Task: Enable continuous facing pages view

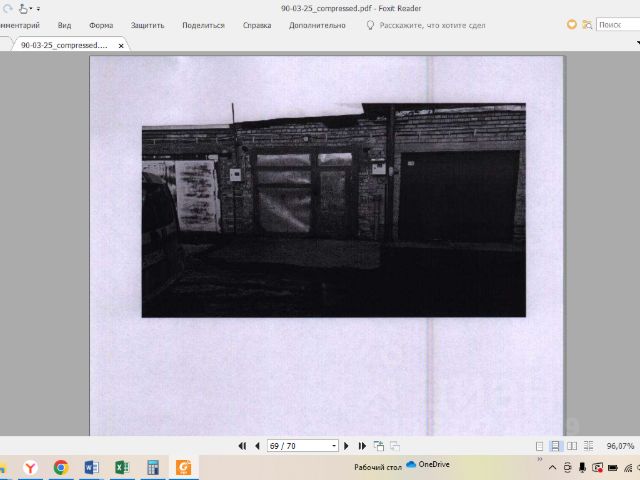Action: coord(586,446)
